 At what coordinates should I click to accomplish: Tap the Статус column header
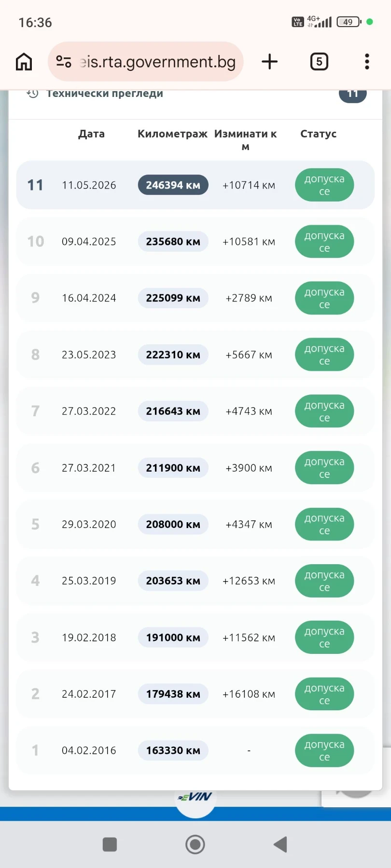[319, 134]
